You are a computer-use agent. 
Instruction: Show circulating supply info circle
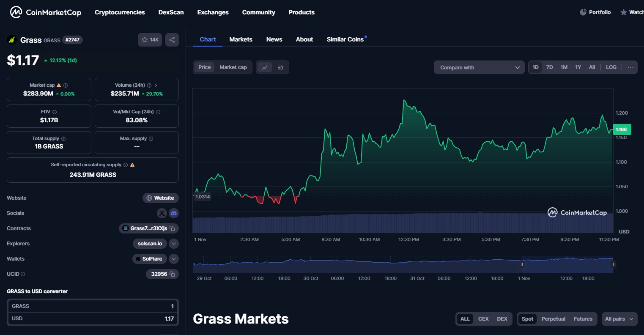coord(126,165)
